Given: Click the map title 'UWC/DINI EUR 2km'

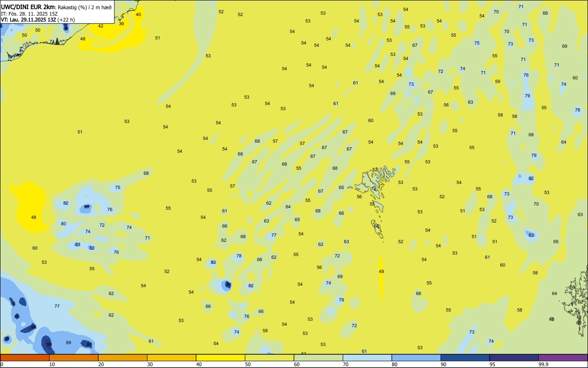Looking at the screenshot, I should [28, 7].
